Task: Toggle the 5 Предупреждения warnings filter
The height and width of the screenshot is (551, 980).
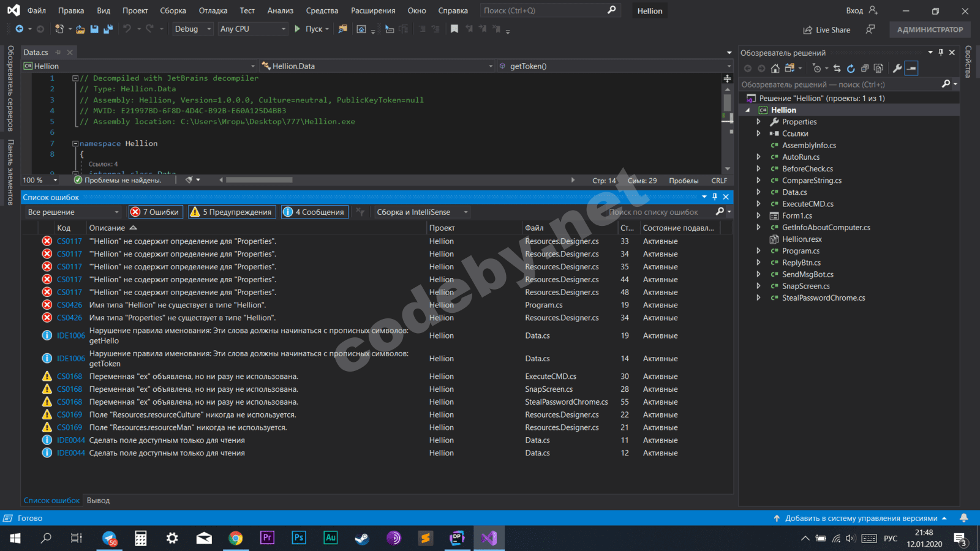Action: [232, 212]
